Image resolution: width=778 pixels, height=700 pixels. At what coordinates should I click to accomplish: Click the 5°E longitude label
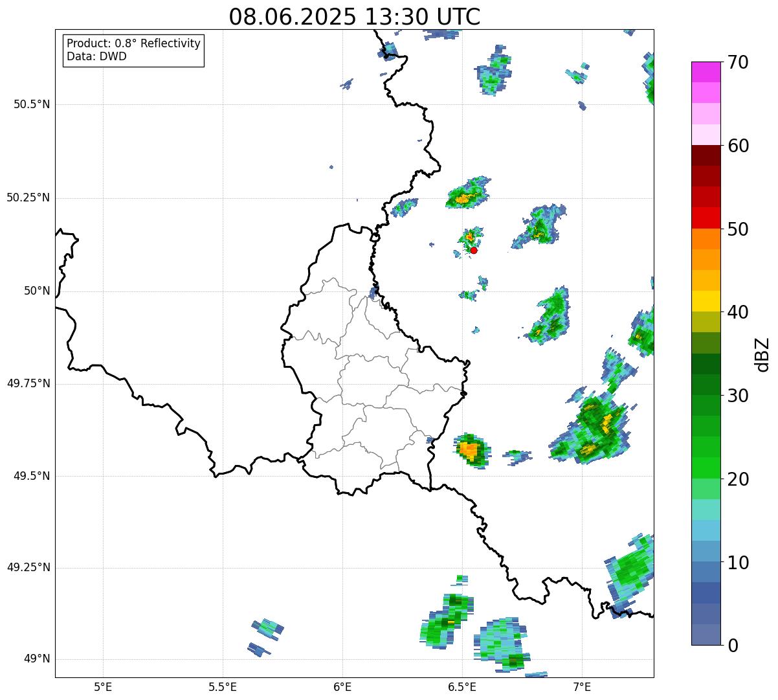pyautogui.click(x=103, y=686)
